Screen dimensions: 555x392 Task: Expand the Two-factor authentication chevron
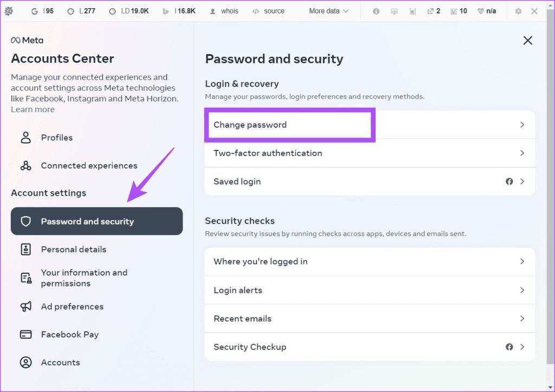[522, 153]
